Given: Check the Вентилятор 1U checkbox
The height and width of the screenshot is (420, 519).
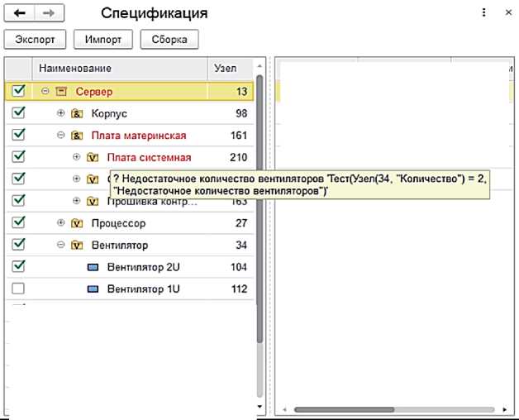Looking at the screenshot, I should (19, 289).
